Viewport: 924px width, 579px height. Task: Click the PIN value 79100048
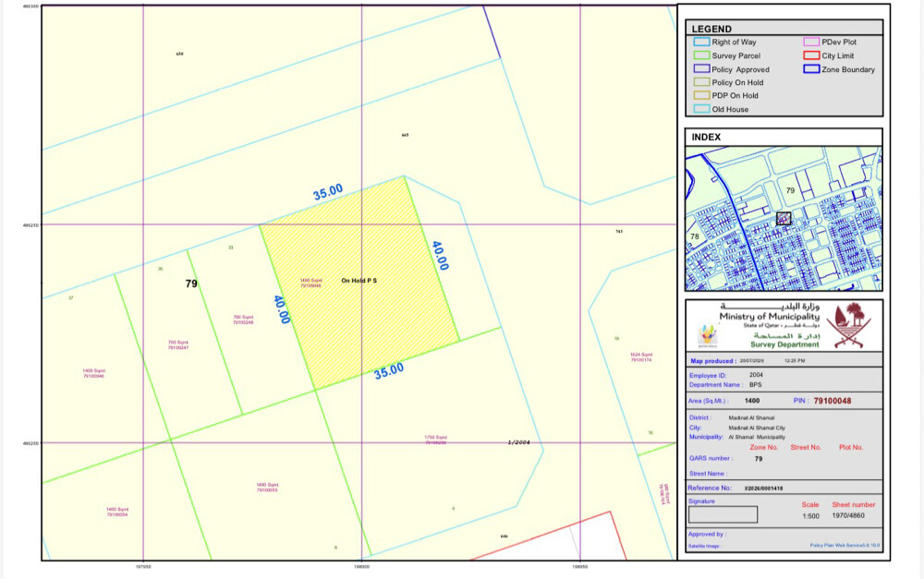point(833,401)
